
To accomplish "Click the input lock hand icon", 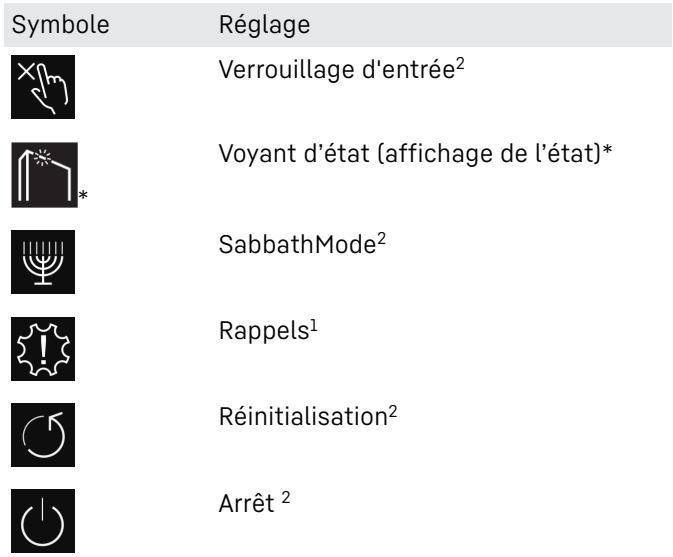I will tap(43, 87).
